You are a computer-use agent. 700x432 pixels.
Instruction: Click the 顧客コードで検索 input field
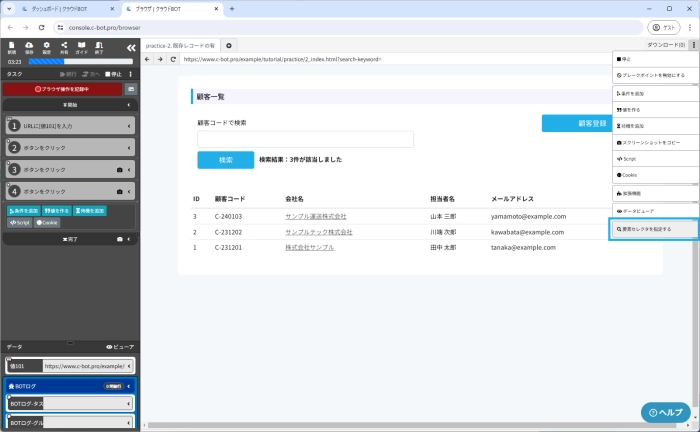point(305,139)
